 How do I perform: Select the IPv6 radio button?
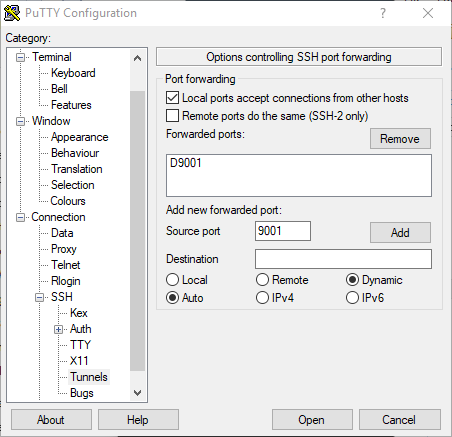[x=352, y=298]
